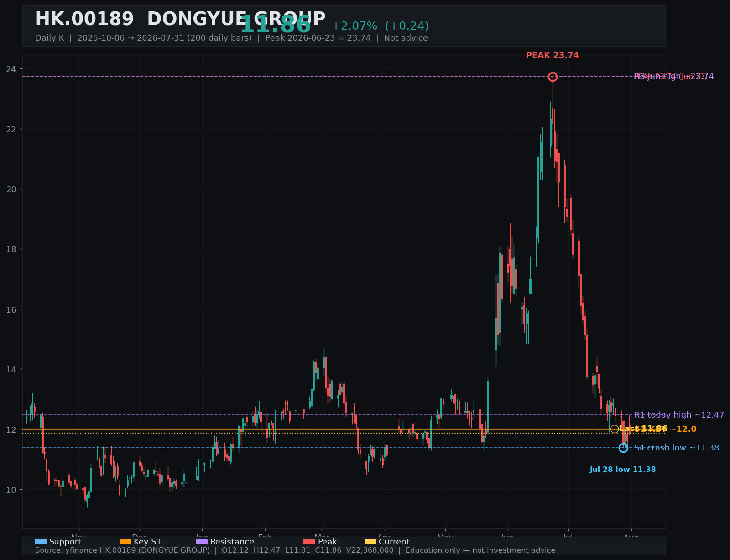Click the red peak circle marker at 23.74
The width and height of the screenshot is (730, 560).
click(x=553, y=77)
